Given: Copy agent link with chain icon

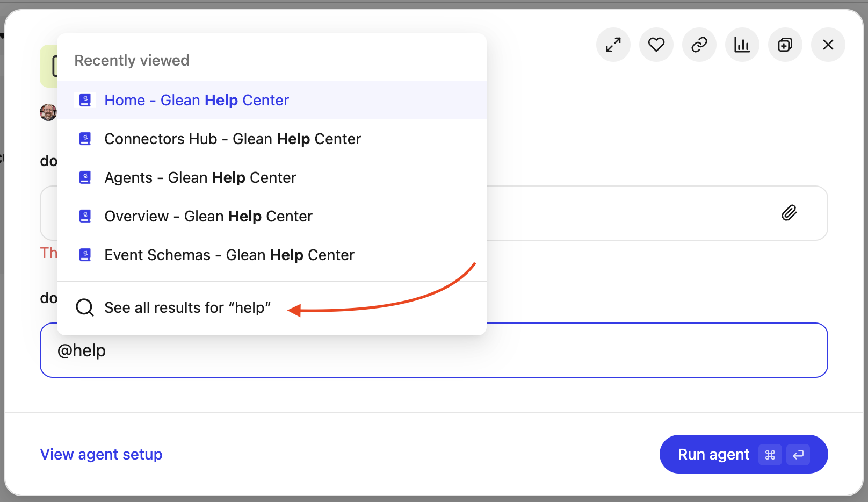Looking at the screenshot, I should (699, 45).
